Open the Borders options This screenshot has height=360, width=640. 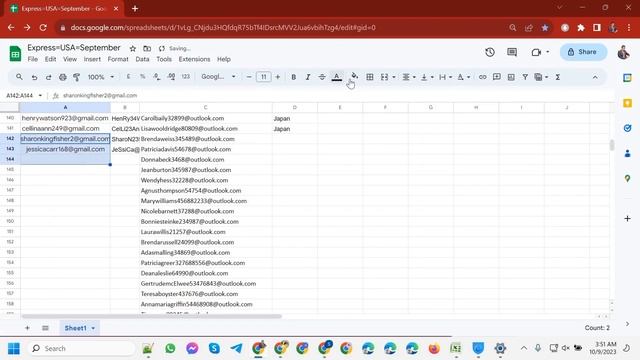coord(370,77)
